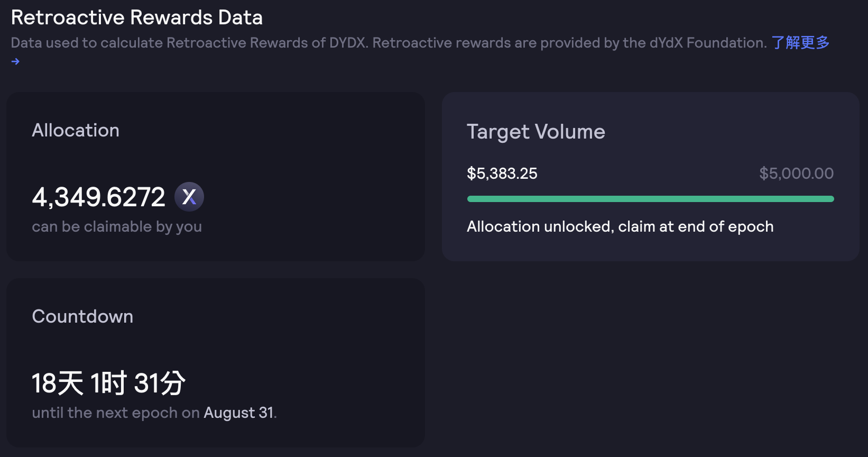Click the blue arrow after learn more
The height and width of the screenshot is (457, 868).
click(x=15, y=61)
